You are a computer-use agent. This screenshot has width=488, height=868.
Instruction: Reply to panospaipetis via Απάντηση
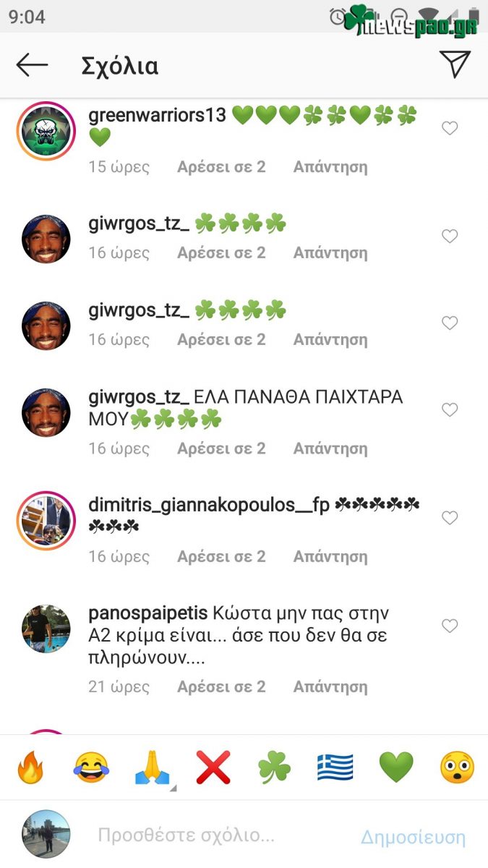330,686
